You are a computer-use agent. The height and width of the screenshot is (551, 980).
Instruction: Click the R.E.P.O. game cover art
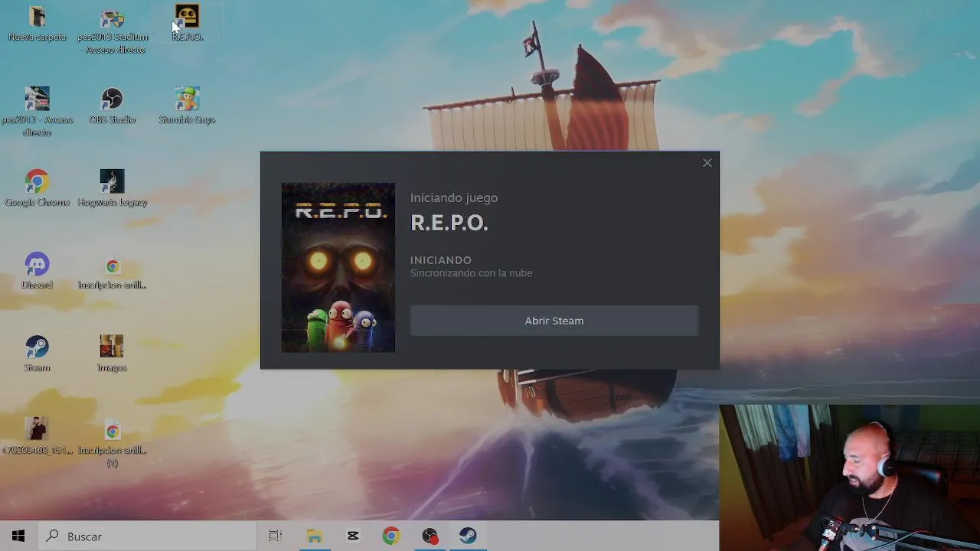click(x=338, y=268)
